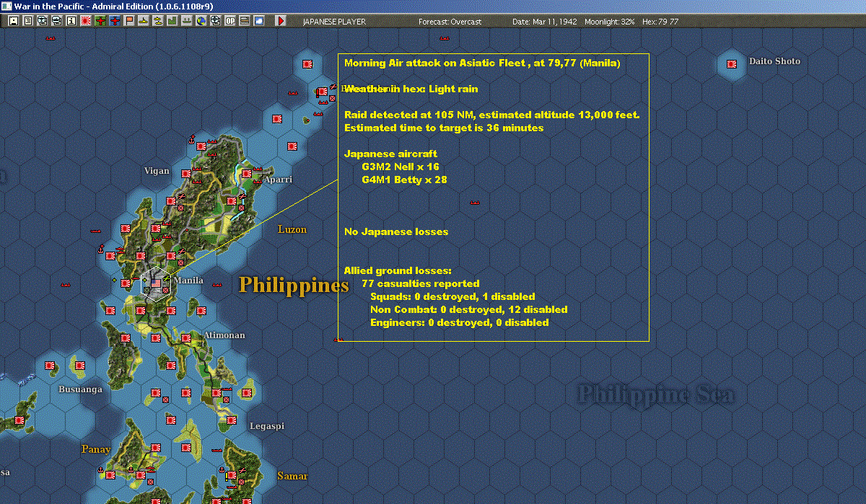Open the document list report icon
The image size is (866, 504).
pyautogui.click(x=27, y=21)
